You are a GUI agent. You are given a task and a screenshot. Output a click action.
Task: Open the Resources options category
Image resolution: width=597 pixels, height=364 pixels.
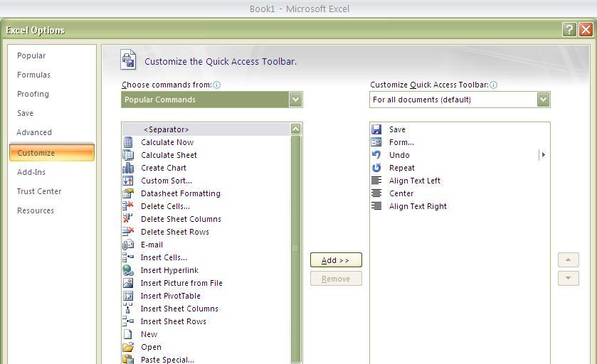pos(36,210)
